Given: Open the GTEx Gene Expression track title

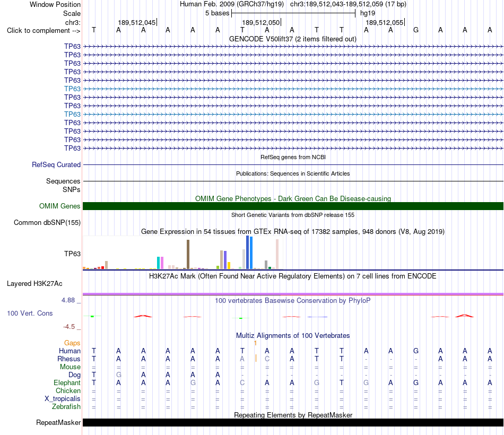Looking at the screenshot, I should pyautogui.click(x=293, y=231).
